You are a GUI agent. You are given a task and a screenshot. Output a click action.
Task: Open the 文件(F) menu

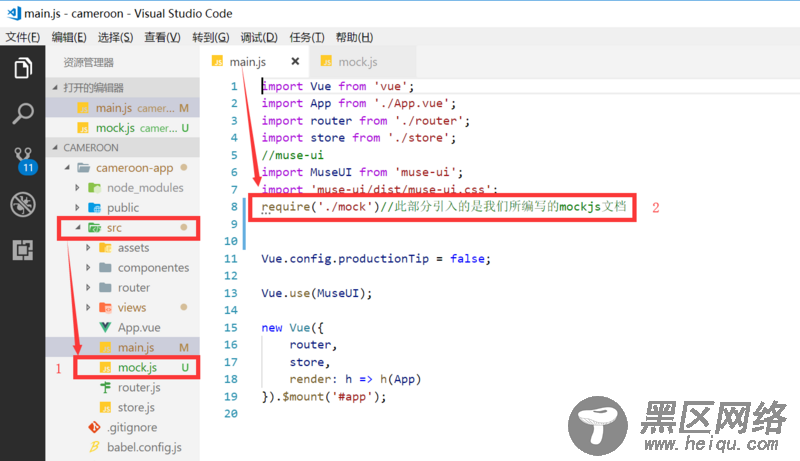tap(23, 37)
